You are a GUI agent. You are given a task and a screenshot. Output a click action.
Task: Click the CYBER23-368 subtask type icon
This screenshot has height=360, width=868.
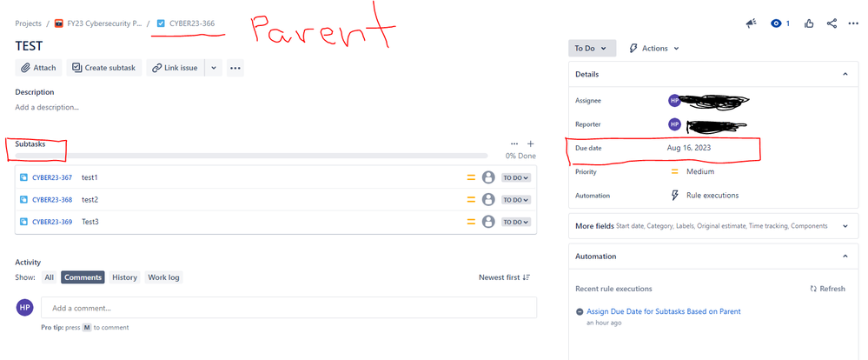23,200
